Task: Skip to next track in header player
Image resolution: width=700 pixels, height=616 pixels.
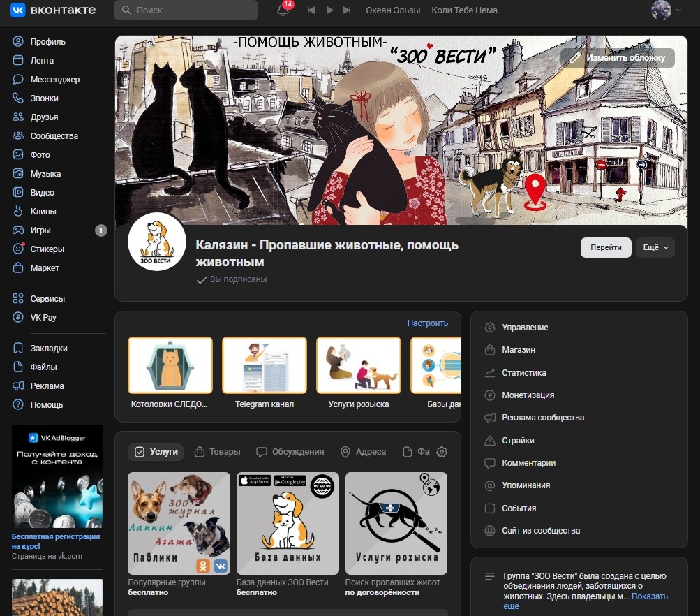Action: click(346, 10)
